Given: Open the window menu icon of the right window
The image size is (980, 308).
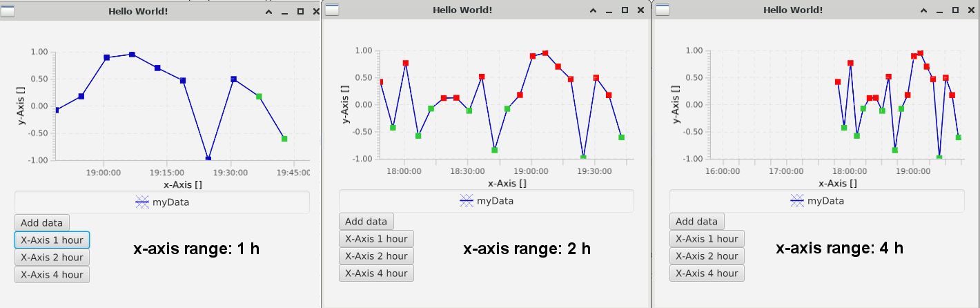Looking at the screenshot, I should (663, 10).
